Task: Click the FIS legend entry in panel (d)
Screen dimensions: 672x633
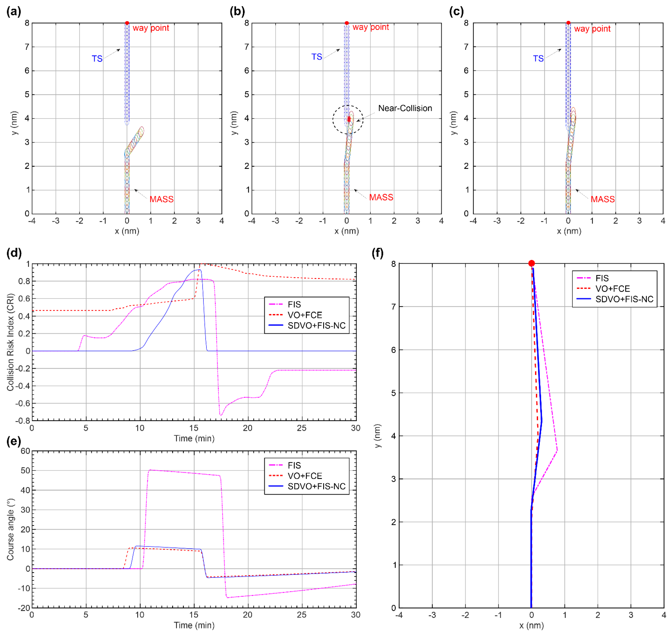Action: [x=294, y=305]
